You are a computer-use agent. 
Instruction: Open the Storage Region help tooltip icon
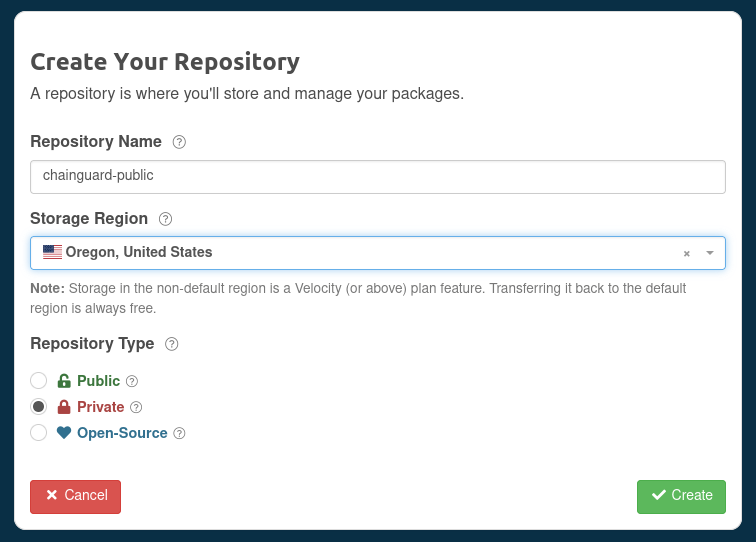(166, 219)
